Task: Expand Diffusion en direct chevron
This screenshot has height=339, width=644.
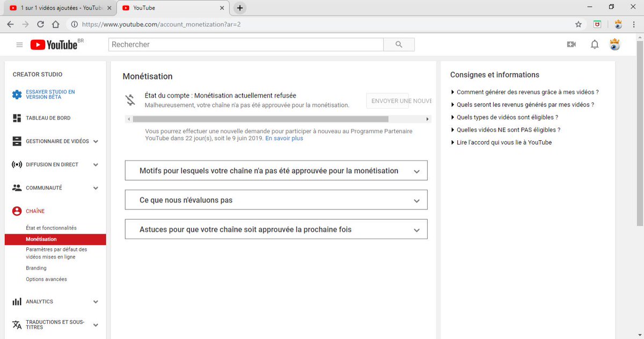Action: coord(96,165)
